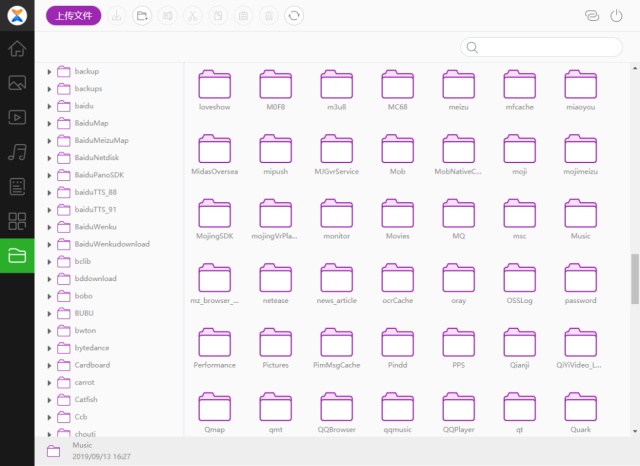Click the search magnifier icon
The width and height of the screenshot is (640, 466).
[x=472, y=47]
